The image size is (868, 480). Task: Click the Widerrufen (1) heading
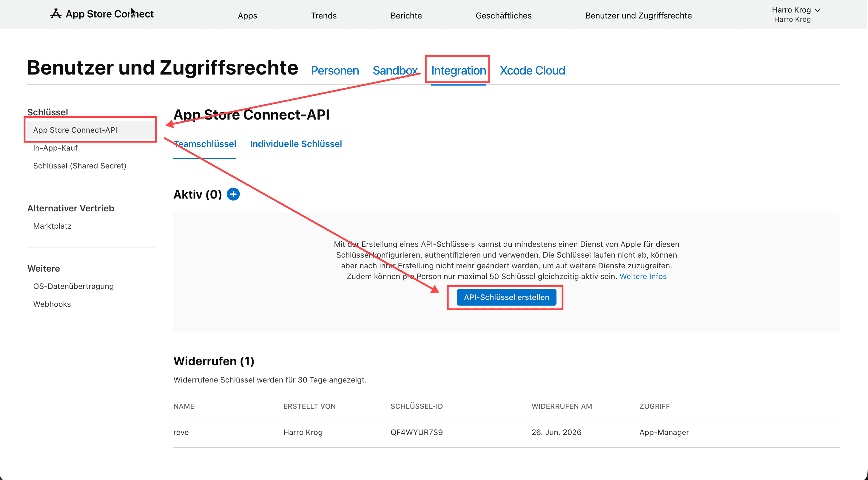click(214, 361)
